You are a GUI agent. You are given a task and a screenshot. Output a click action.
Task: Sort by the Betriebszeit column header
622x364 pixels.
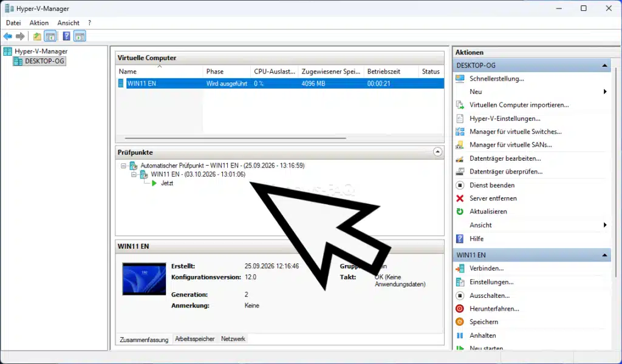[x=391, y=72]
